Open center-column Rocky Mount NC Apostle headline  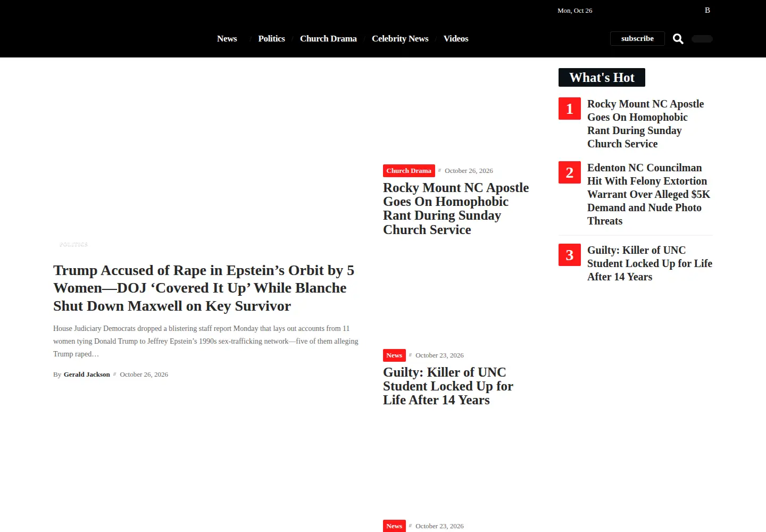(x=456, y=209)
